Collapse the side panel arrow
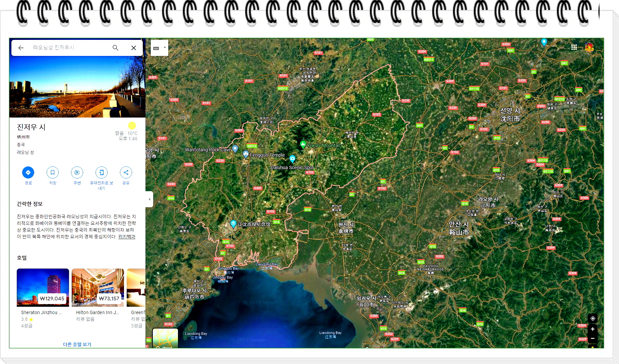This screenshot has width=619, height=364. coord(149,199)
